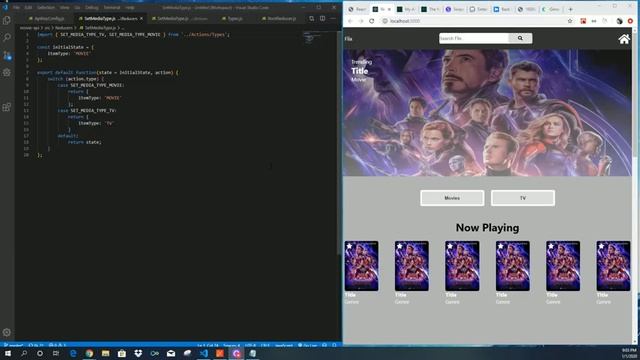Viewport: 640px width, 360px height.
Task: Click the Spaces indentation status entry
Action: pyautogui.click(x=231, y=345)
